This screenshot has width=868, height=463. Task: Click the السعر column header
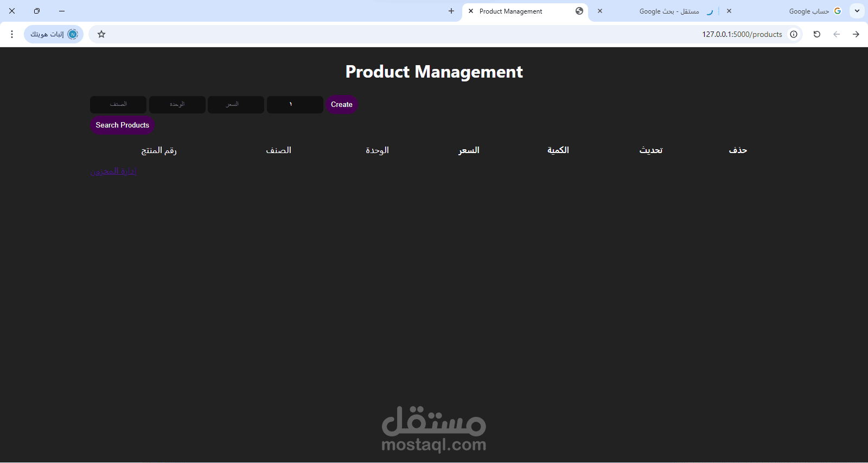[469, 150]
